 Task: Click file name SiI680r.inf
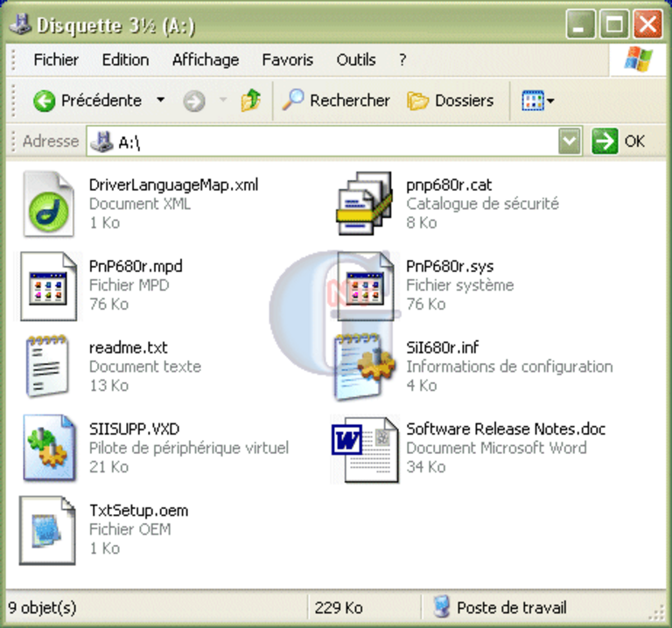[x=442, y=347]
